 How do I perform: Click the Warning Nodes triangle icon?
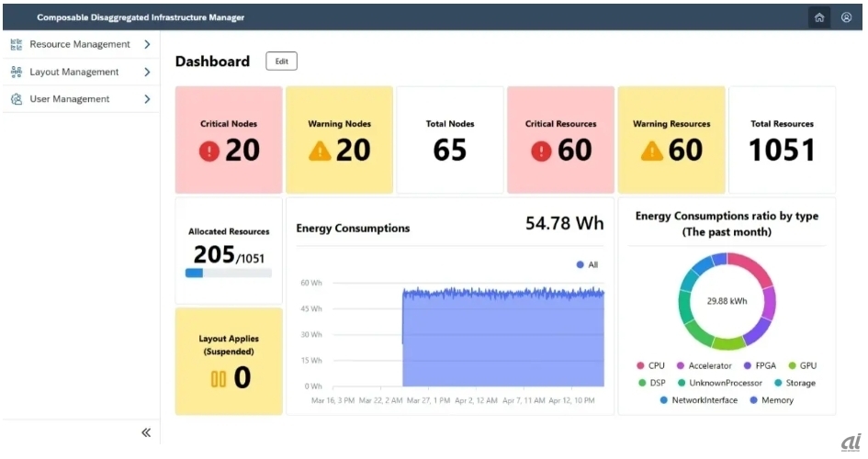320,151
